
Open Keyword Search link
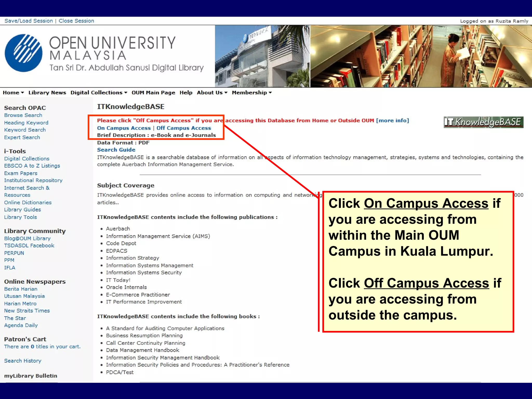click(x=25, y=130)
